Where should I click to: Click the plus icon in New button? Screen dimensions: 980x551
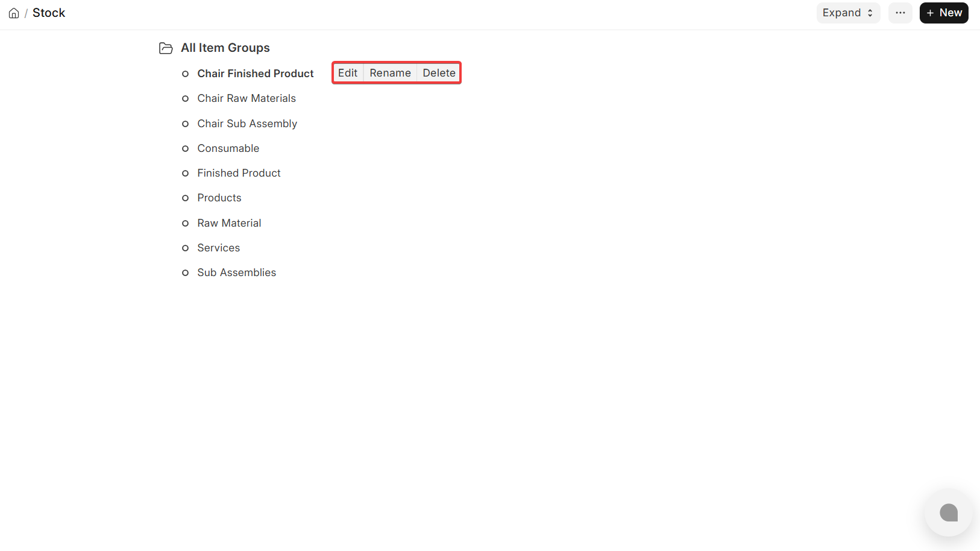(x=931, y=13)
